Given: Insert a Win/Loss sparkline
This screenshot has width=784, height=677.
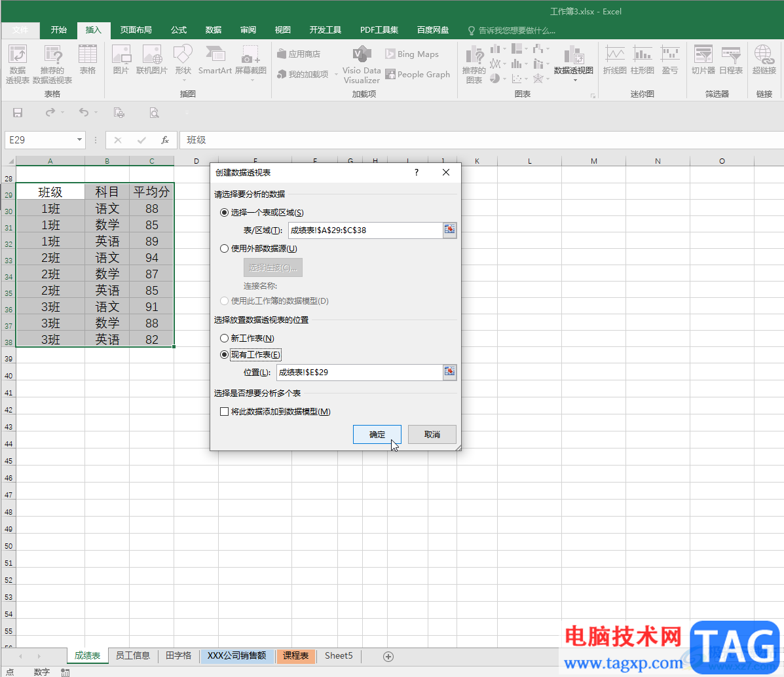Looking at the screenshot, I should point(670,60).
